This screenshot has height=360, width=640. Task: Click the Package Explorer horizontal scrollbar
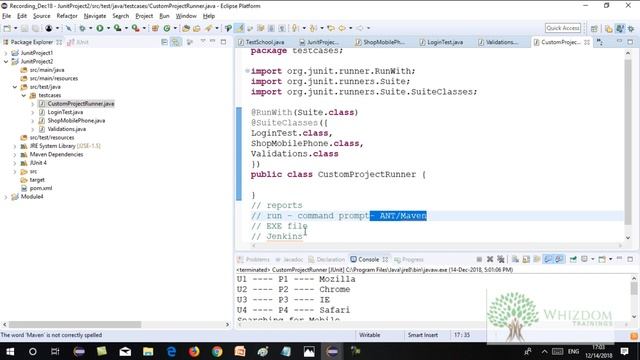click(75, 324)
